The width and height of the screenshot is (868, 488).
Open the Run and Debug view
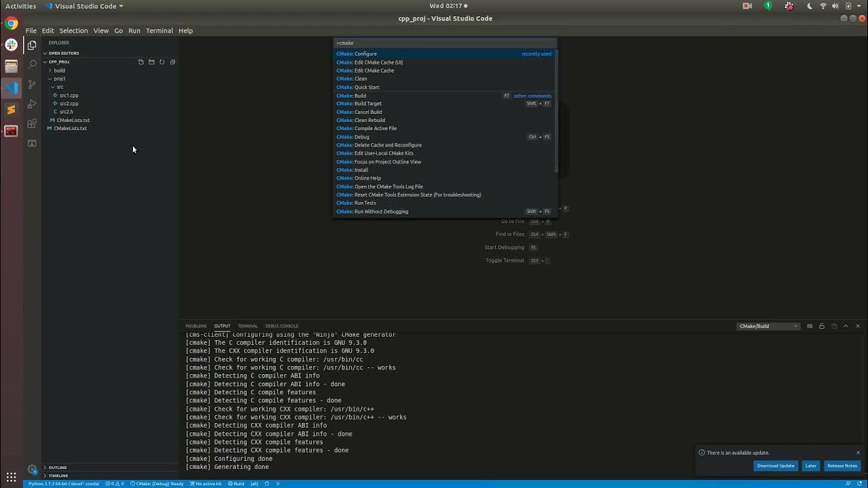[32, 104]
